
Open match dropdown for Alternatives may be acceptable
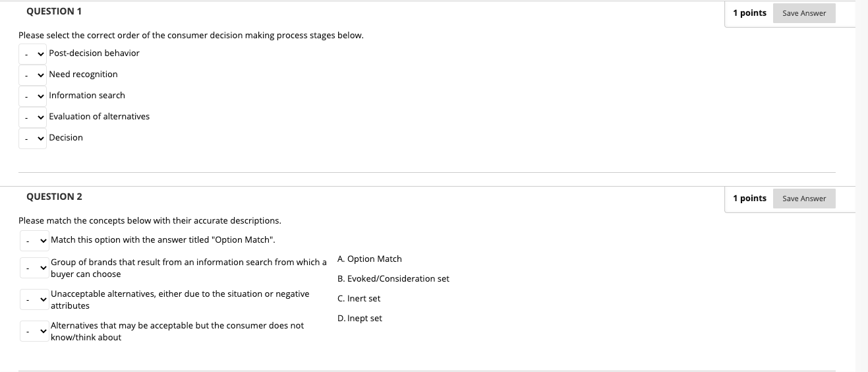click(x=34, y=331)
